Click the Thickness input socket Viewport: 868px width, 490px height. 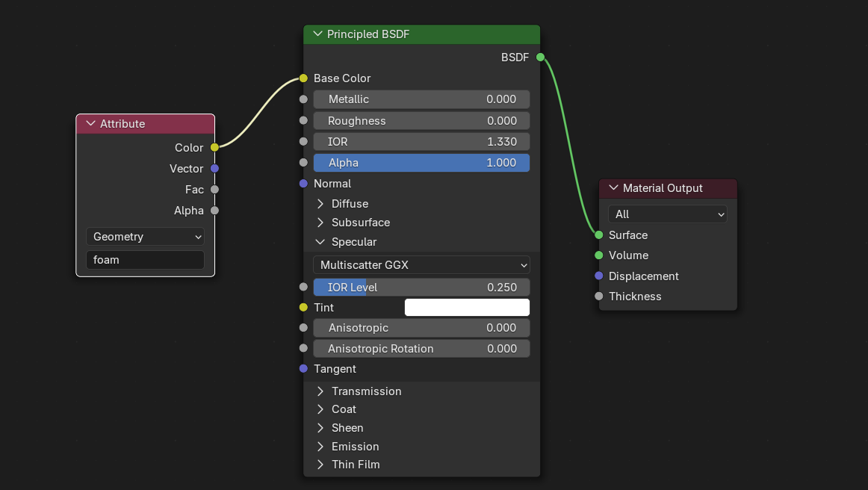coord(599,297)
